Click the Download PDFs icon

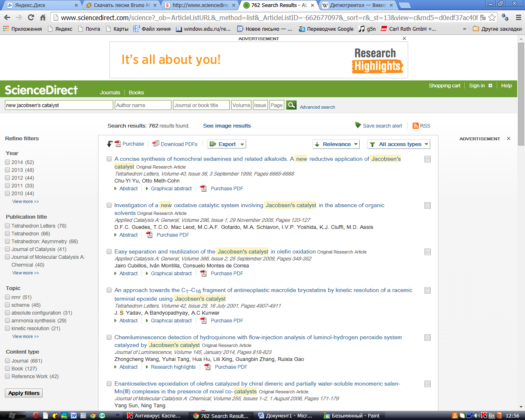(156, 144)
